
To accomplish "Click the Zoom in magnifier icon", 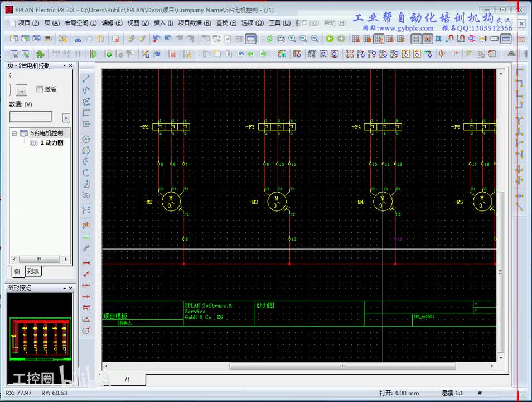I will (292, 39).
